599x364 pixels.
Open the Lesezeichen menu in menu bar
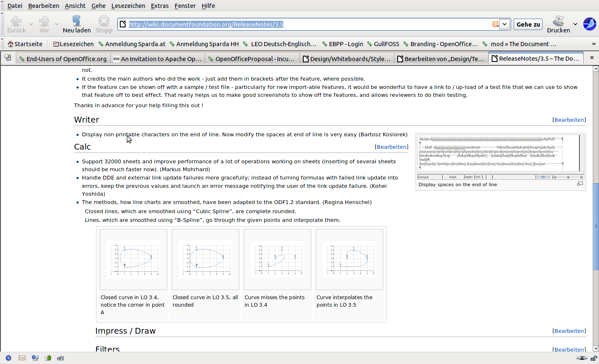(x=128, y=6)
